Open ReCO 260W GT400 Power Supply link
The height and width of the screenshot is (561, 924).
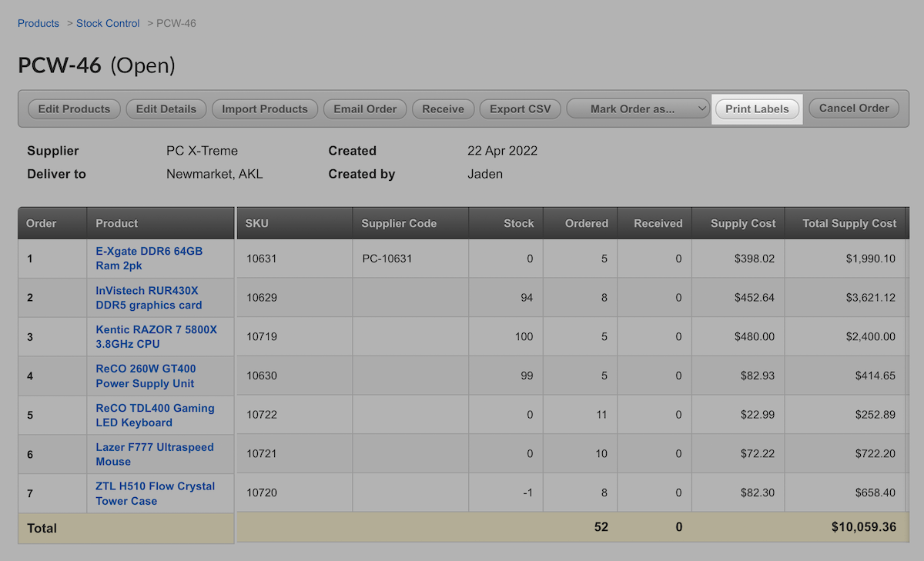pos(146,376)
